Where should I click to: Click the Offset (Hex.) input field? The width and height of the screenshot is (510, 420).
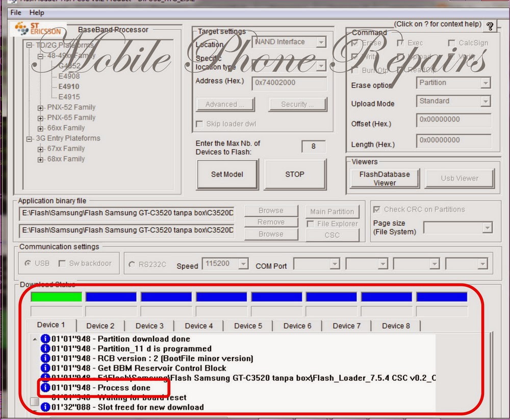[453, 119]
